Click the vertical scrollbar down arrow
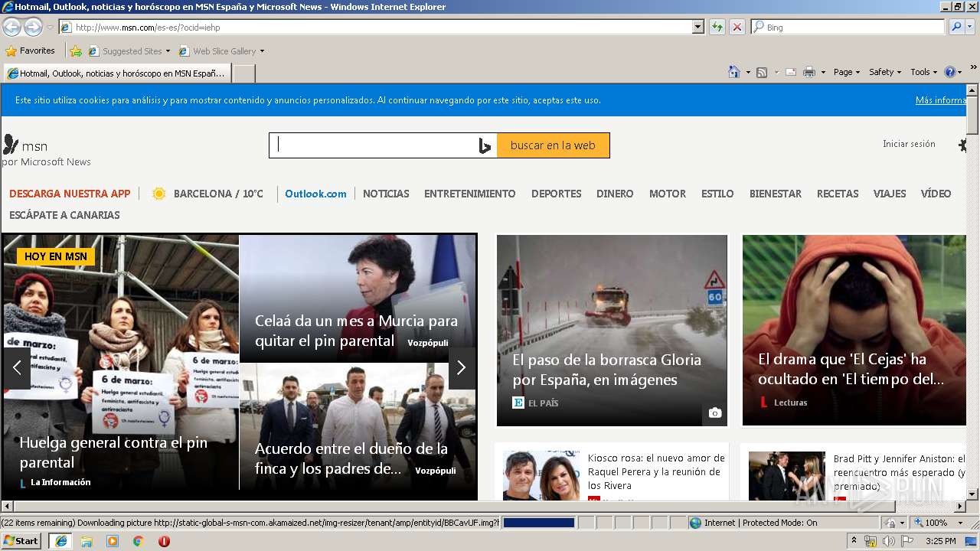 click(972, 494)
